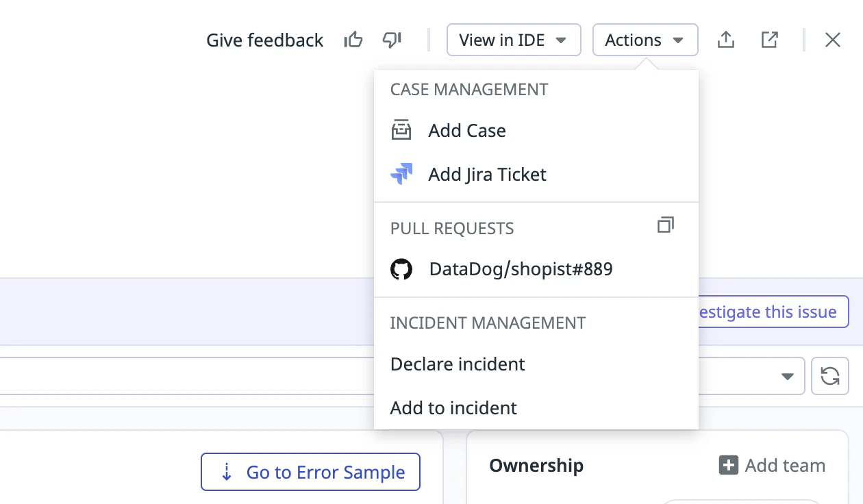The height and width of the screenshot is (504, 863).
Task: Click the copy icon beside Pull Requests
Action: (665, 225)
